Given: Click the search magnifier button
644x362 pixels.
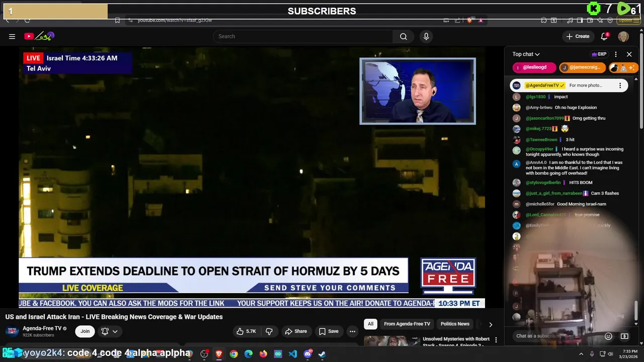Looking at the screenshot, I should (404, 36).
